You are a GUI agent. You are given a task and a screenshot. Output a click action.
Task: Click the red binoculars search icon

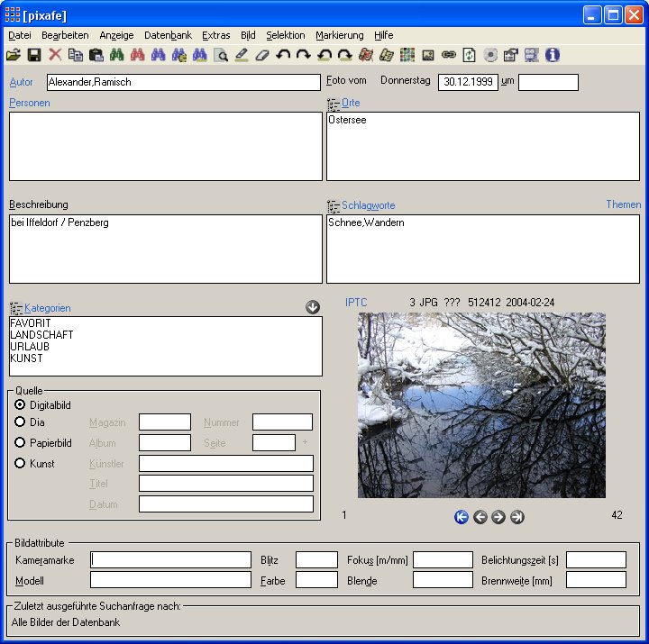(137, 55)
